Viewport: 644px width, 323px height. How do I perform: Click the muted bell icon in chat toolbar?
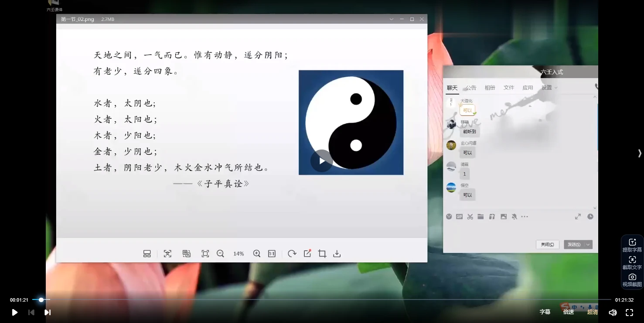515,217
